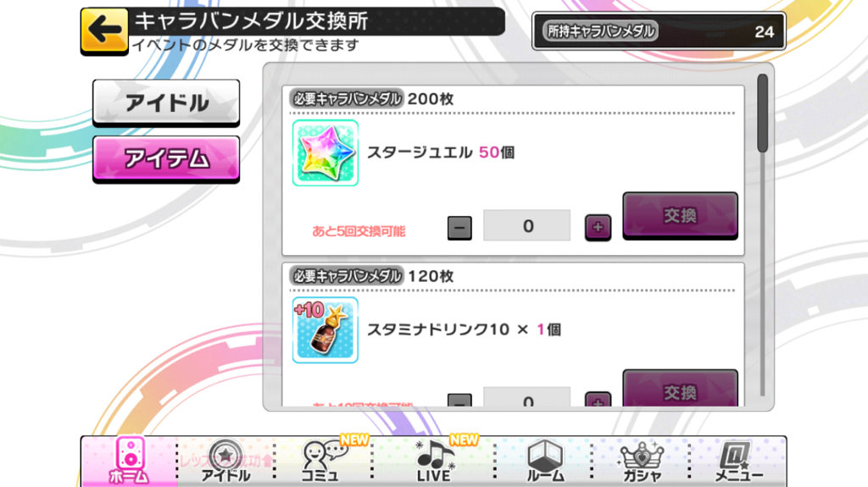Open the ルーム cube icon

click(x=545, y=461)
